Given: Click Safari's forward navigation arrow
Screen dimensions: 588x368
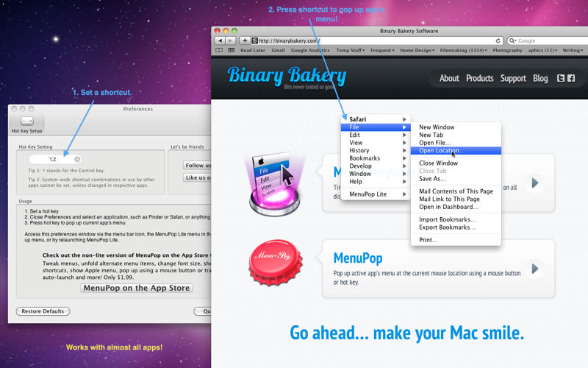Looking at the screenshot, I should [x=231, y=40].
